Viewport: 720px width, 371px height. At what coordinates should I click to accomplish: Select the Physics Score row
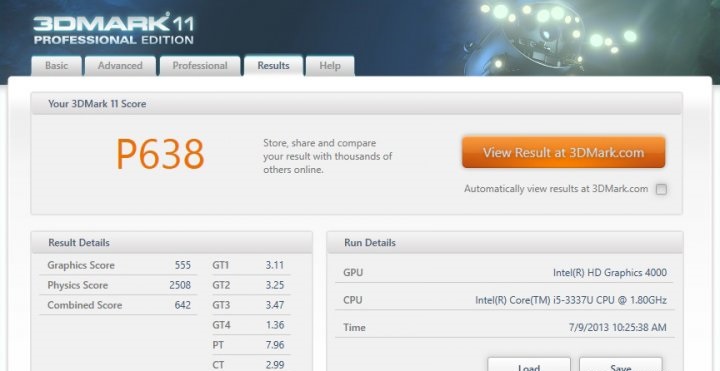[x=118, y=285]
